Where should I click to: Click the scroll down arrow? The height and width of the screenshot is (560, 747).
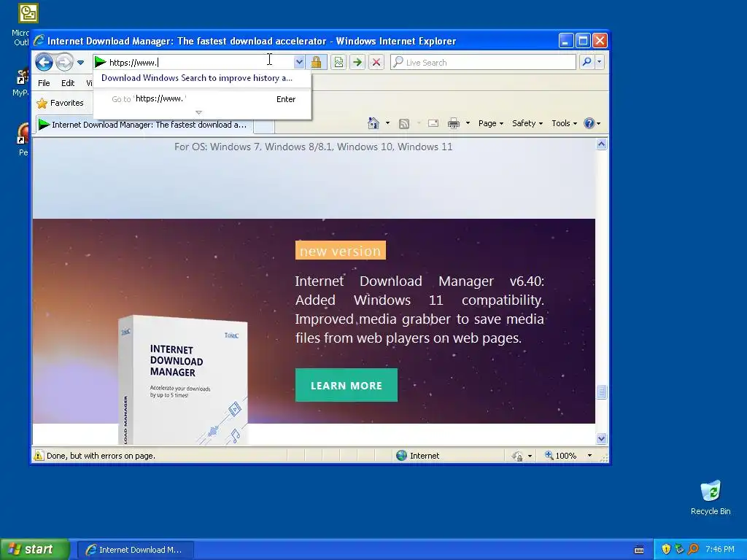pyautogui.click(x=601, y=438)
